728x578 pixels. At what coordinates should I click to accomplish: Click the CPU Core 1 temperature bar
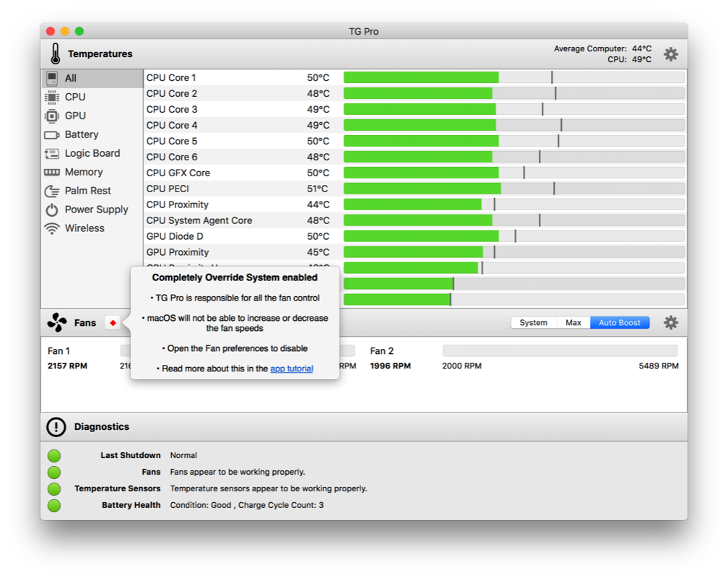514,77
